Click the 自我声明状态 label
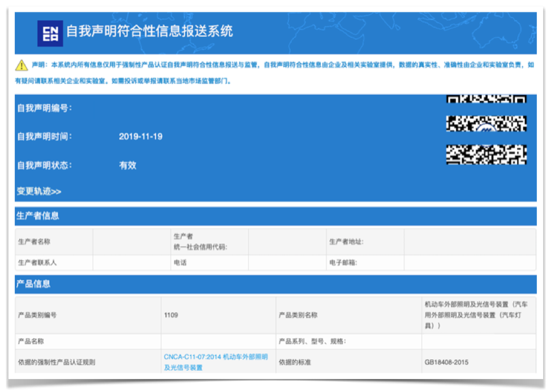This screenshot has height=392, width=551. point(45,165)
